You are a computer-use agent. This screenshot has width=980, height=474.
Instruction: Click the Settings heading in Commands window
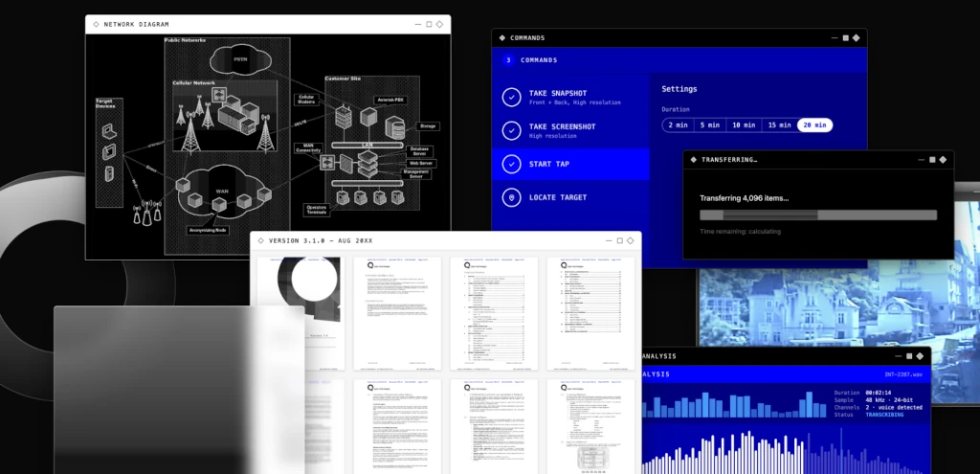coord(679,89)
